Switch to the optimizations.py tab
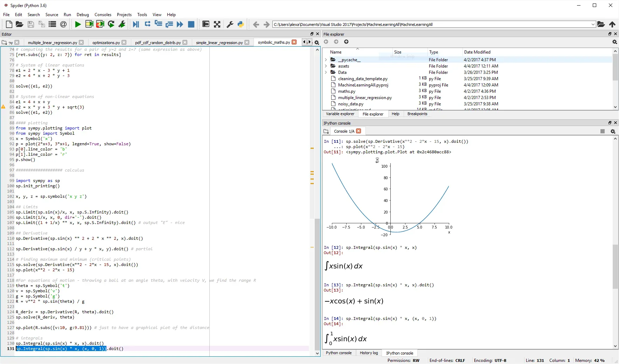Viewport: 619px width, 364px height. click(106, 43)
